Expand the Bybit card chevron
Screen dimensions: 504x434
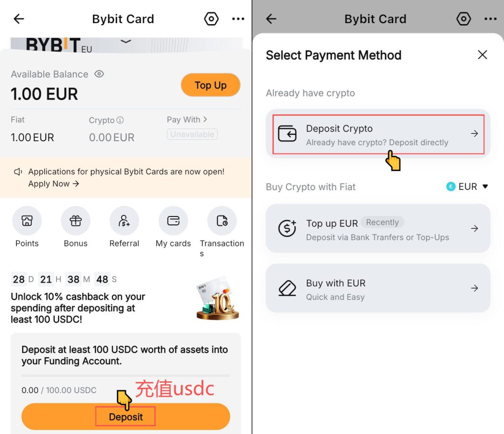[126, 41]
